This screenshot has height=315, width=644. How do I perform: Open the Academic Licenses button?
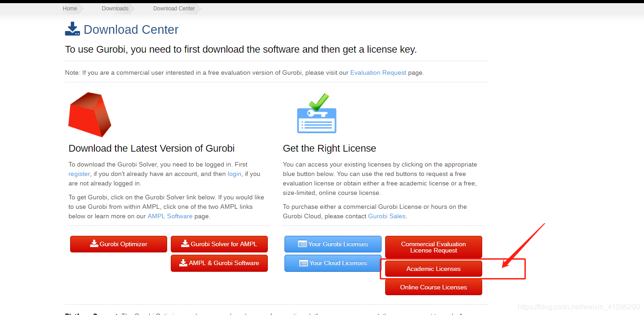tap(433, 269)
